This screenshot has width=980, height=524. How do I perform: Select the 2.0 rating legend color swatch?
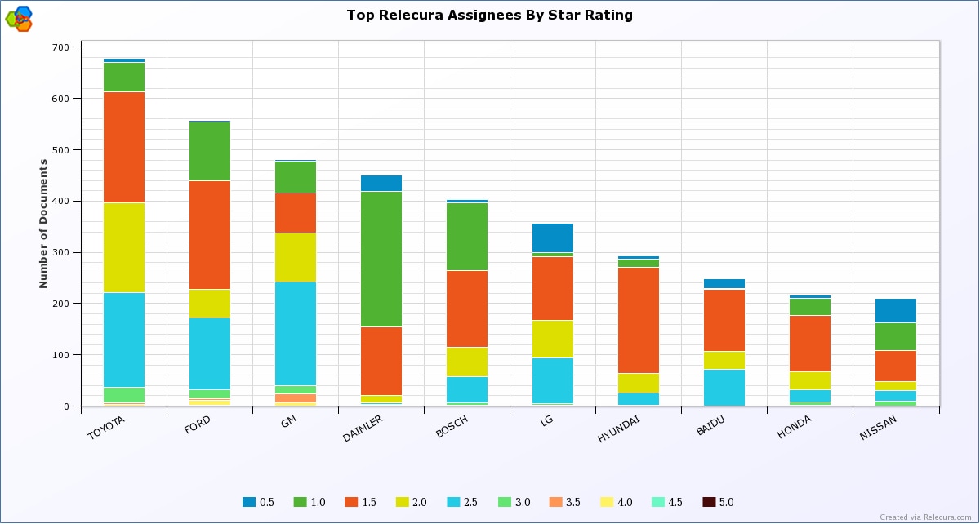403,502
